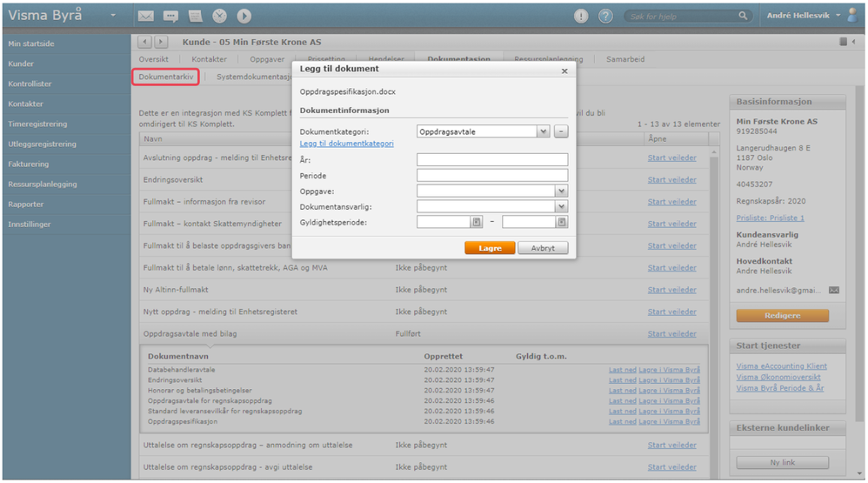This screenshot has height=483, width=868.
Task: Expand the Dokumentkategori combo box
Action: (543, 131)
